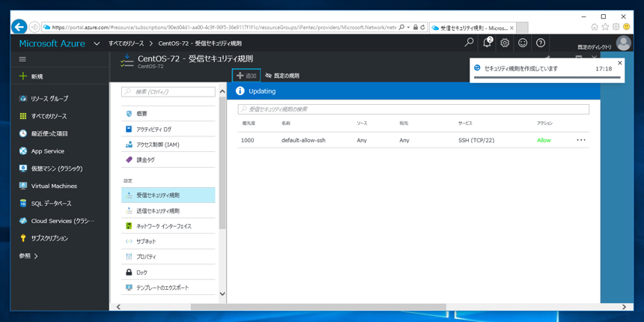
Task: Click the blade search box 検索 (Ctrl+/)
Action: coord(168,92)
